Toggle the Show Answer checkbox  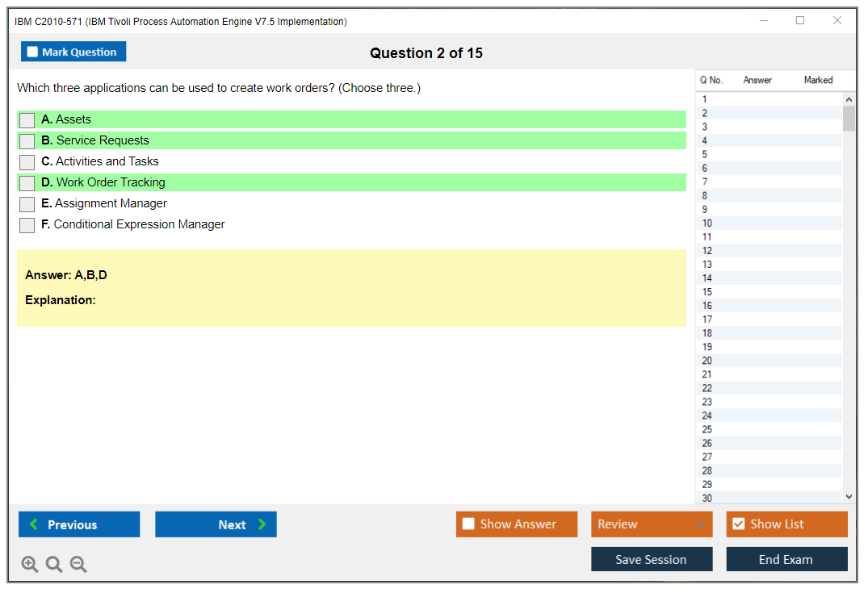[469, 524]
